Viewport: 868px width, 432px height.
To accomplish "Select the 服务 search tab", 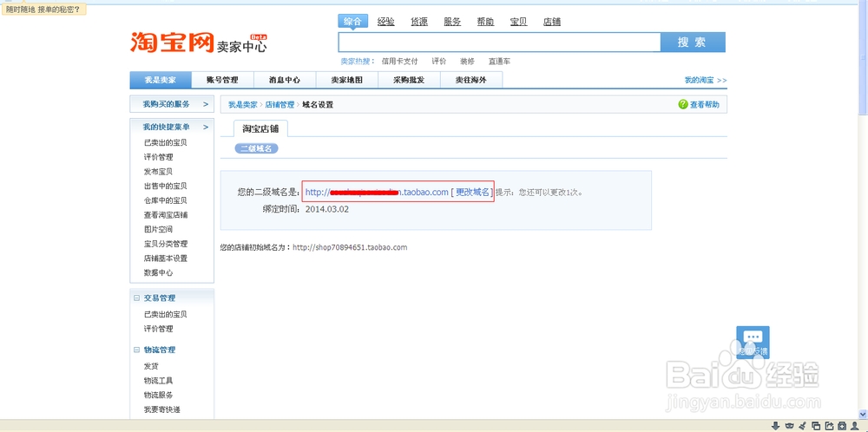I will coord(452,22).
